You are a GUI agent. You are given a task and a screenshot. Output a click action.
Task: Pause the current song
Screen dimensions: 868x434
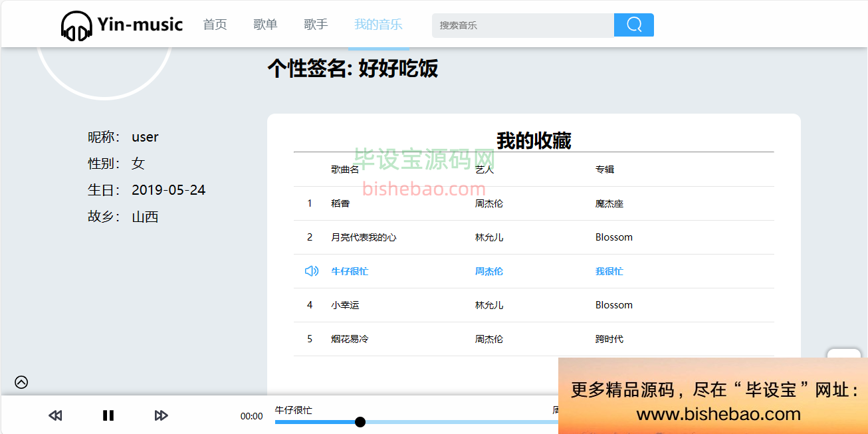point(108,415)
